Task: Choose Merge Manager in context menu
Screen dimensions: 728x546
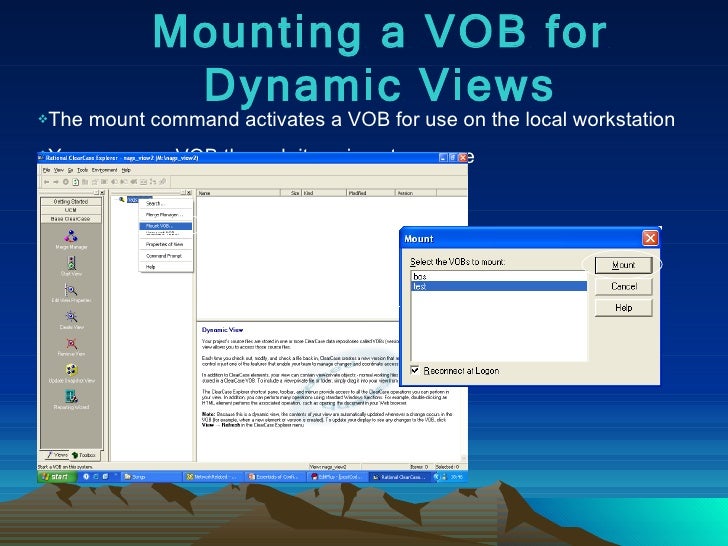Action: click(166, 215)
